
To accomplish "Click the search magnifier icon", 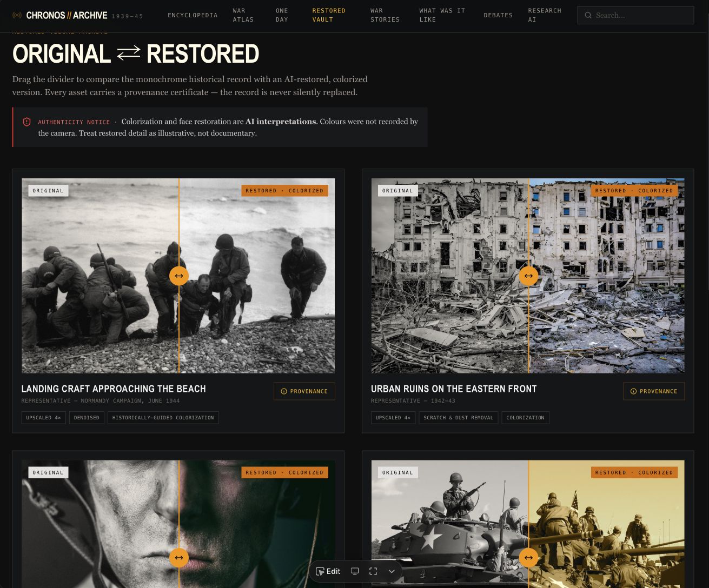I will click(x=588, y=15).
